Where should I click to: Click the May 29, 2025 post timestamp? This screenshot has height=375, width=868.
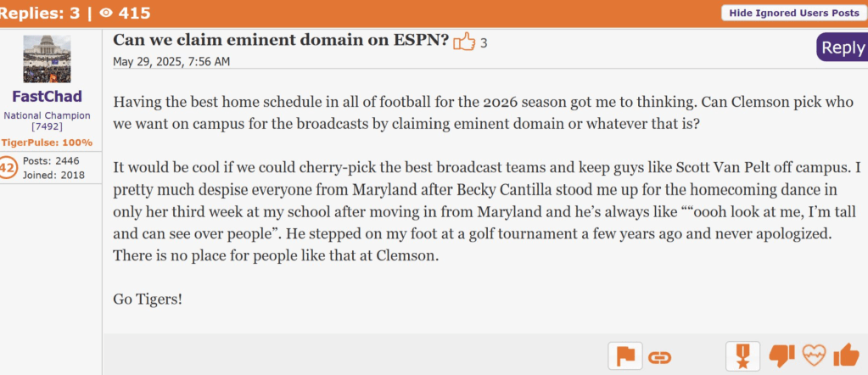point(171,61)
